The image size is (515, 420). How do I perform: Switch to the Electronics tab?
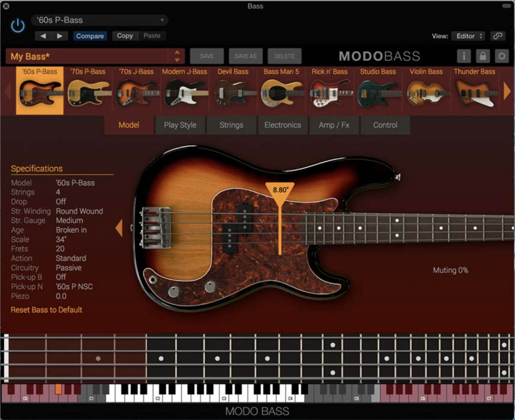coord(282,125)
